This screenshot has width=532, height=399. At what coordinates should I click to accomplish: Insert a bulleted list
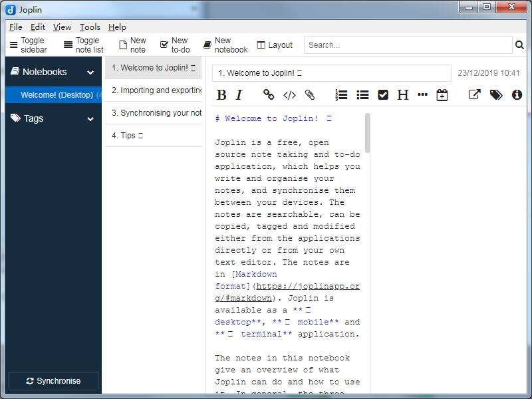[x=362, y=95]
